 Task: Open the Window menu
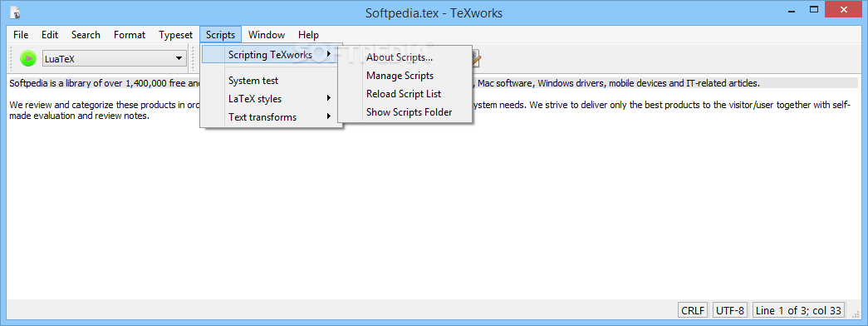pos(267,35)
